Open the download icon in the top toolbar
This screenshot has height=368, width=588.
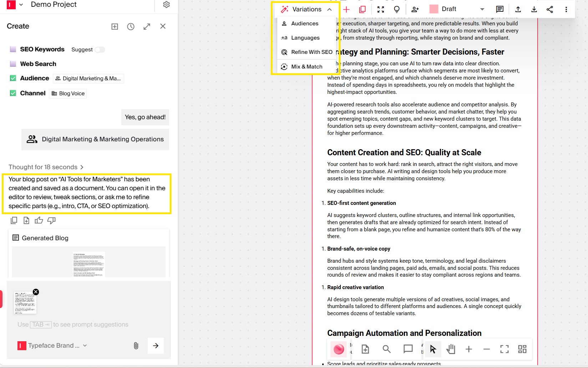pos(534,9)
